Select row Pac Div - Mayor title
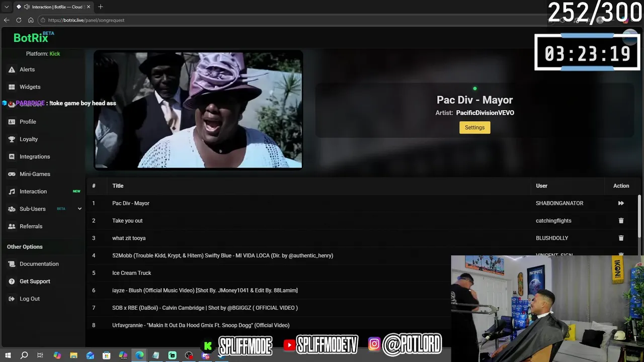This screenshot has width=644, height=362. pyautogui.click(x=131, y=203)
